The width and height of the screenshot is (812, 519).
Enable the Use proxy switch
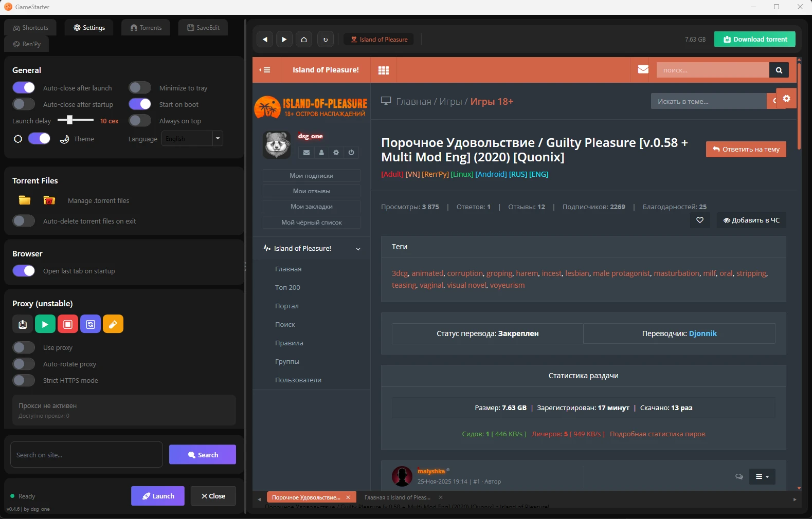[x=24, y=347]
